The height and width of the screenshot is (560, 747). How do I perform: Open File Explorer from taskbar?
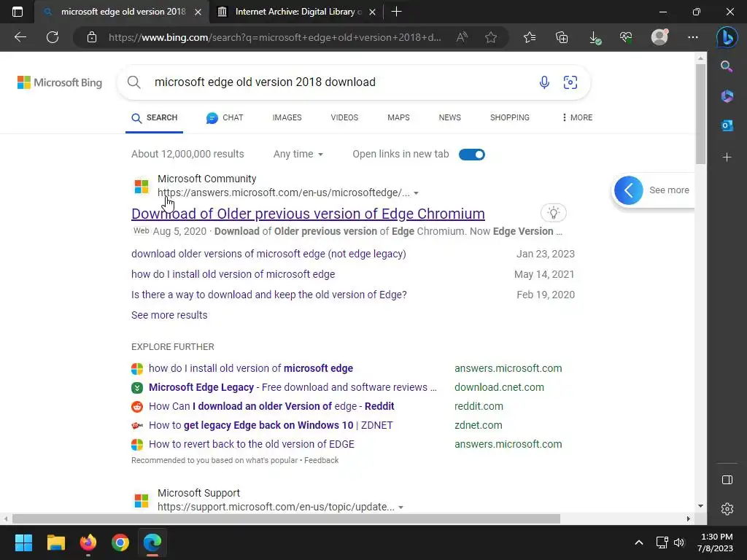coord(55,542)
